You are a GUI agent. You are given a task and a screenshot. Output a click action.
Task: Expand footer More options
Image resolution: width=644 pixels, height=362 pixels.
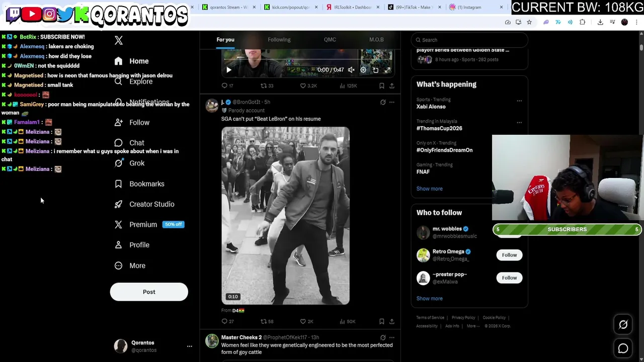tap(473, 326)
